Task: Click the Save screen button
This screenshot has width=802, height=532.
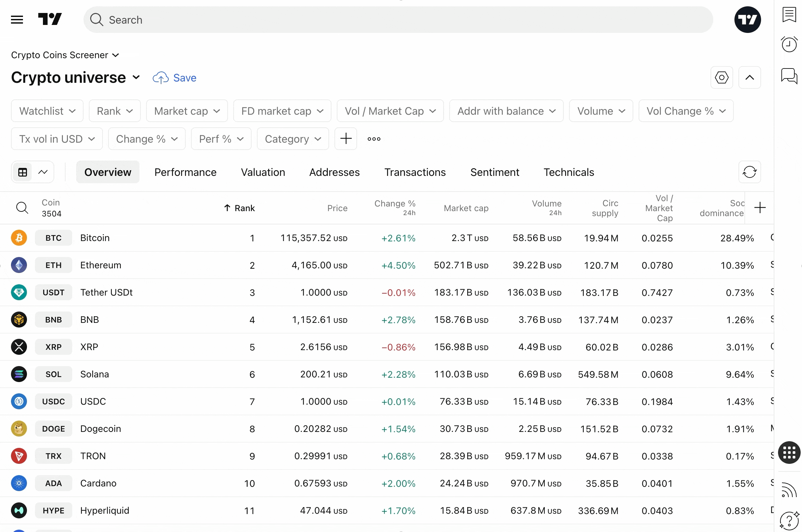Action: click(175, 78)
